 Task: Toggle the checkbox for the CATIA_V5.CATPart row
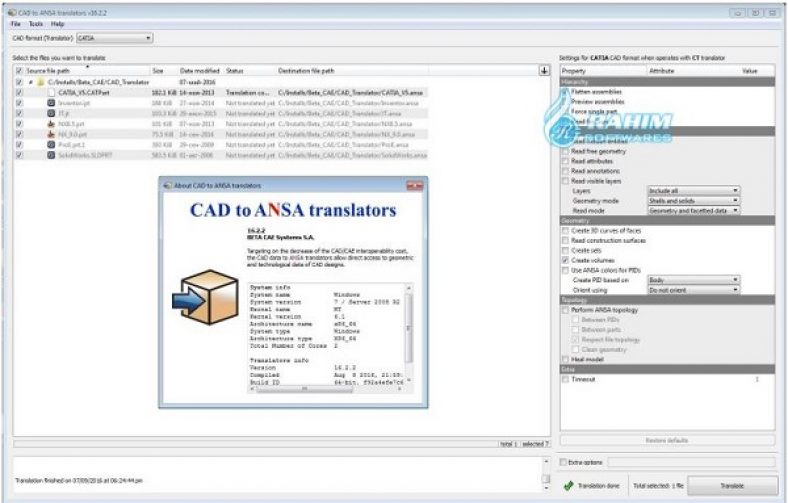[x=19, y=92]
